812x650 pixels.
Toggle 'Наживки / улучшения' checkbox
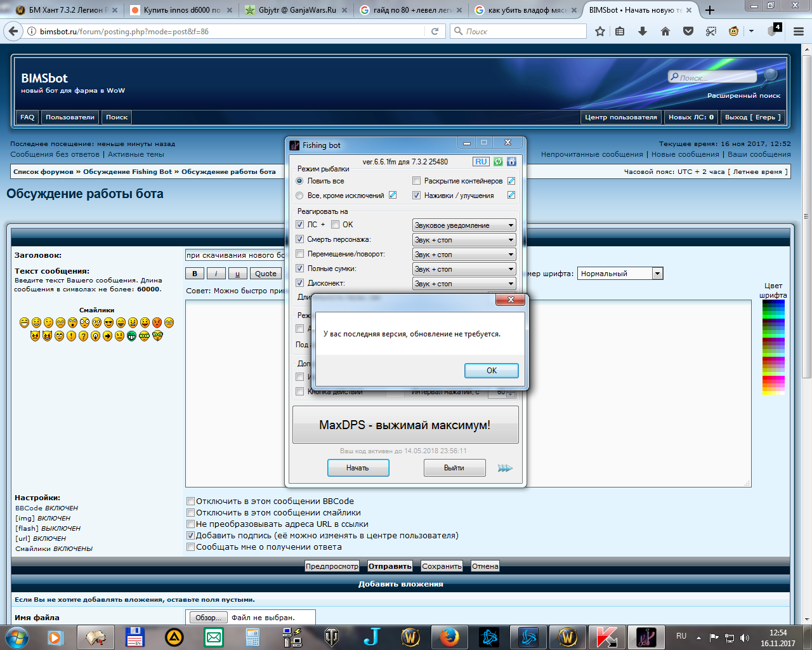point(417,196)
